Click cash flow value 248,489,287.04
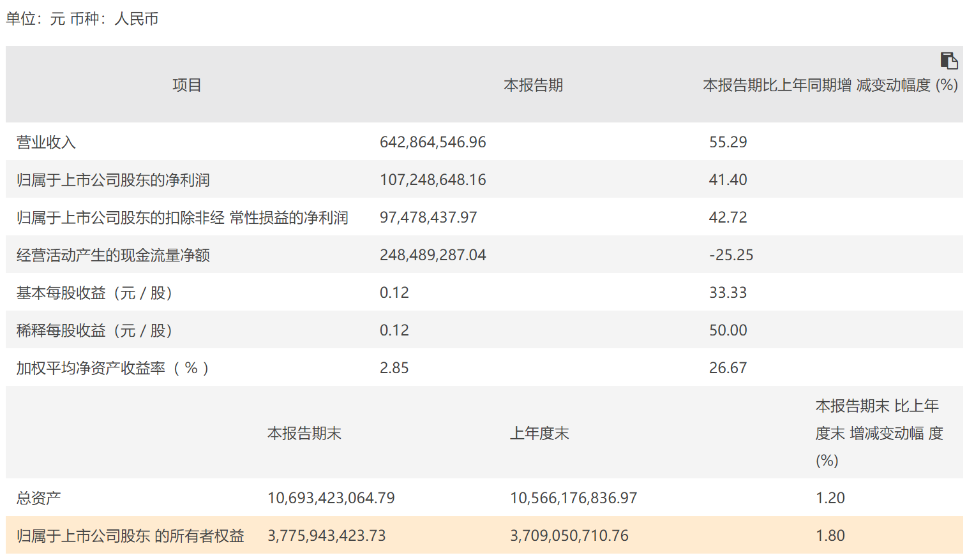Screen dimensions: 967x560 (x=433, y=254)
